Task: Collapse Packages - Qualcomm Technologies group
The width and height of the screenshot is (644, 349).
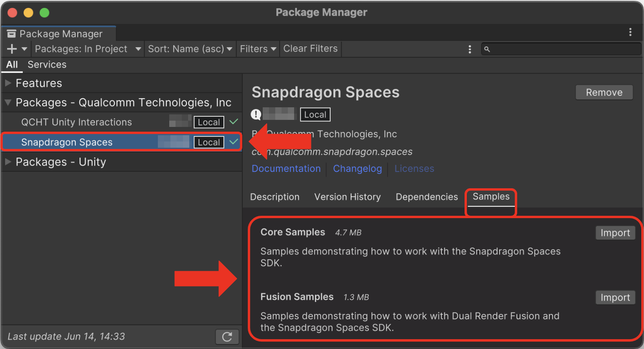Action: 7,103
